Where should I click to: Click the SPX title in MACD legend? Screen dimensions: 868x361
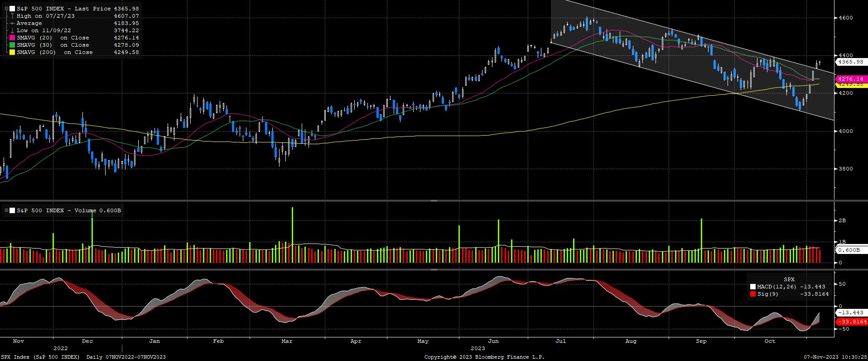click(x=789, y=279)
